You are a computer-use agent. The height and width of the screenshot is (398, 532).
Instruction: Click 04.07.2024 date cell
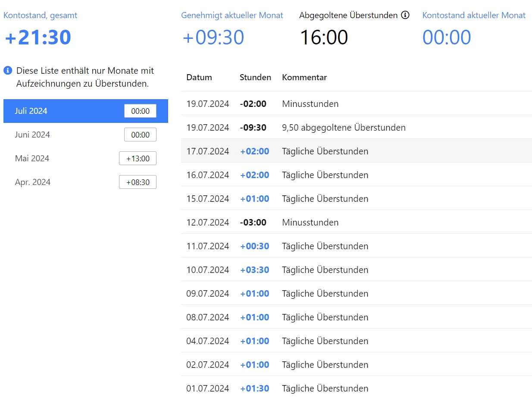208,341
